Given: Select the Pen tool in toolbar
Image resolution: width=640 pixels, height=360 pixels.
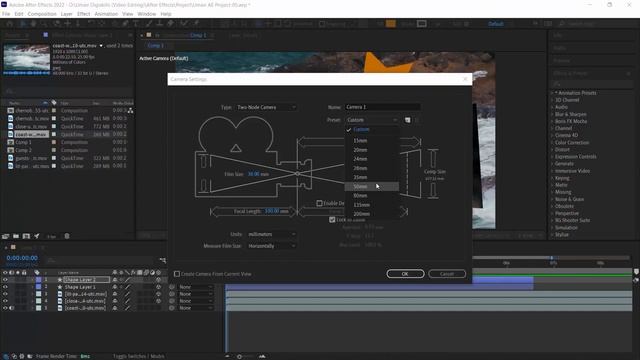Looking at the screenshot, I should [126, 24].
